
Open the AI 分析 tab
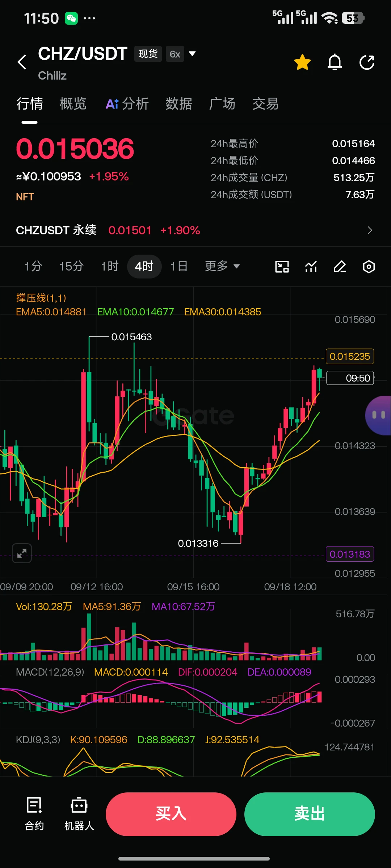(127, 103)
